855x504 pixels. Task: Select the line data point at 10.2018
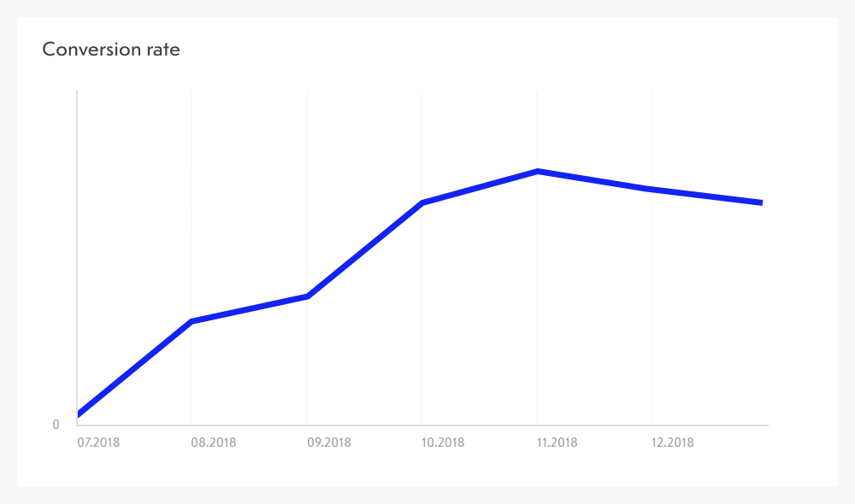coord(422,203)
